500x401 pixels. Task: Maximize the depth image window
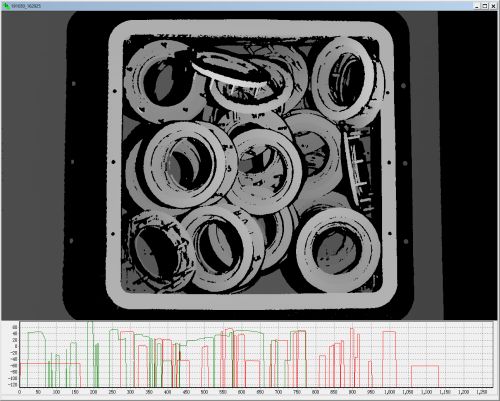click(485, 6)
